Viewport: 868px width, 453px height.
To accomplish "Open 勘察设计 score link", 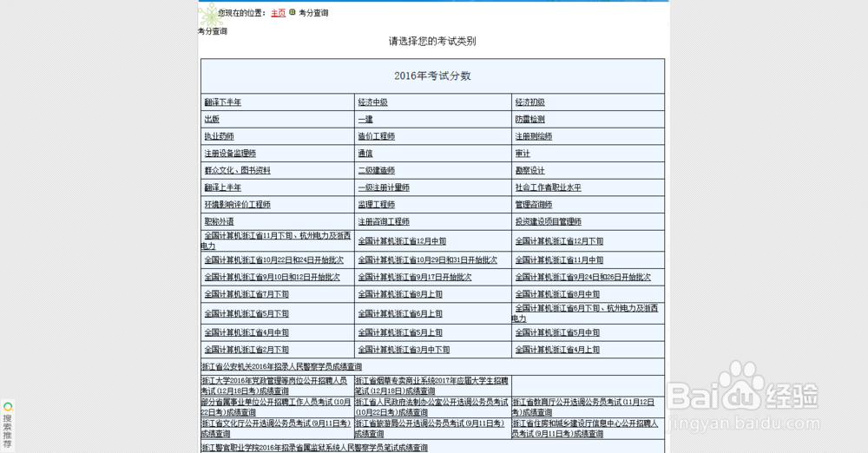I will pyautogui.click(x=529, y=171).
